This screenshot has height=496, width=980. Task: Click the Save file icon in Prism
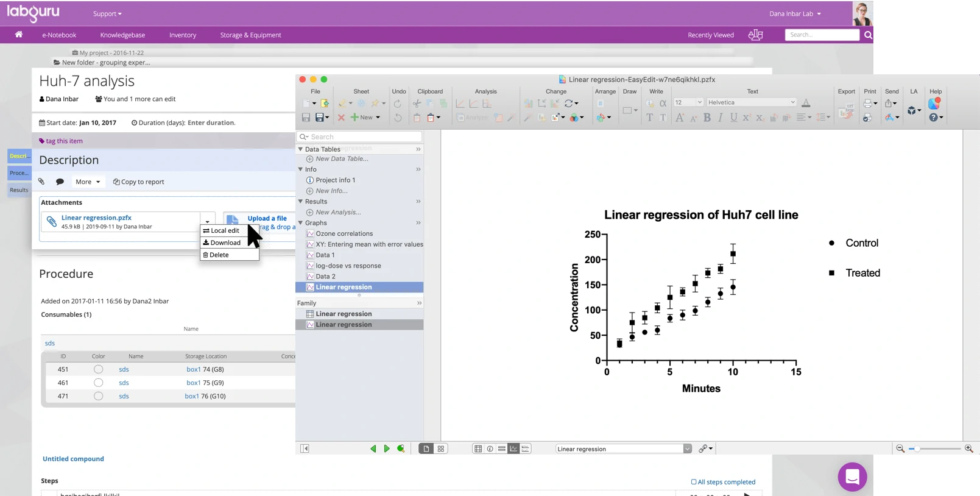306,118
